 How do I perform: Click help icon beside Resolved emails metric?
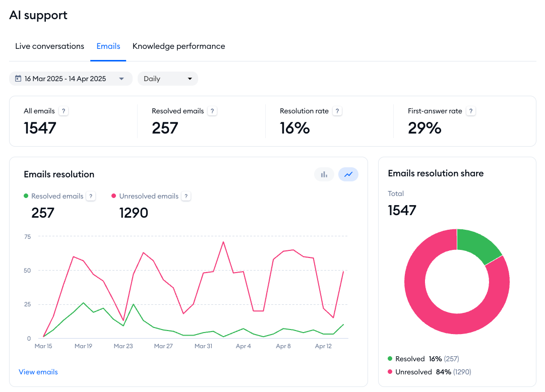point(212,111)
